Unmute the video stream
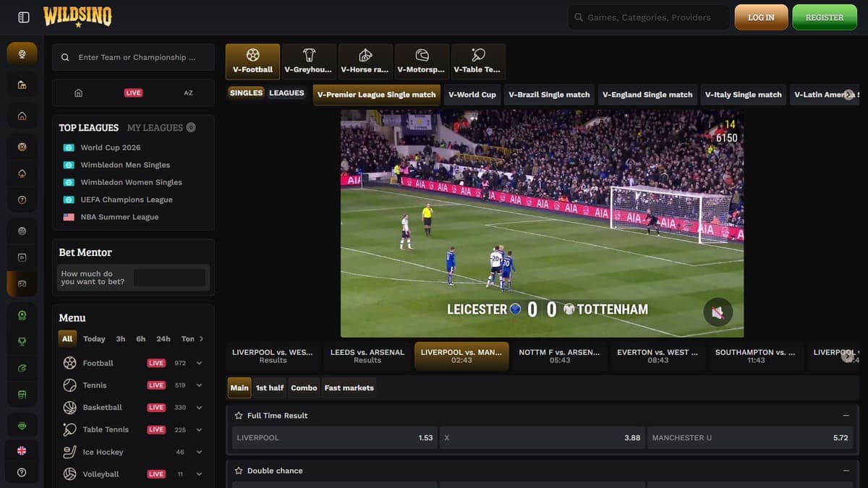This screenshot has width=868, height=488. (x=718, y=312)
